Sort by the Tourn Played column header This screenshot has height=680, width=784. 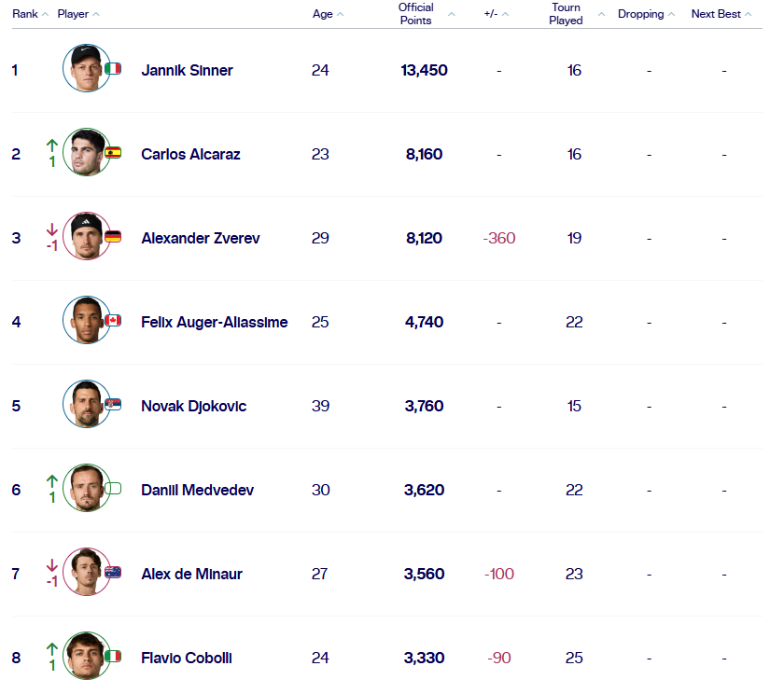tap(577, 14)
